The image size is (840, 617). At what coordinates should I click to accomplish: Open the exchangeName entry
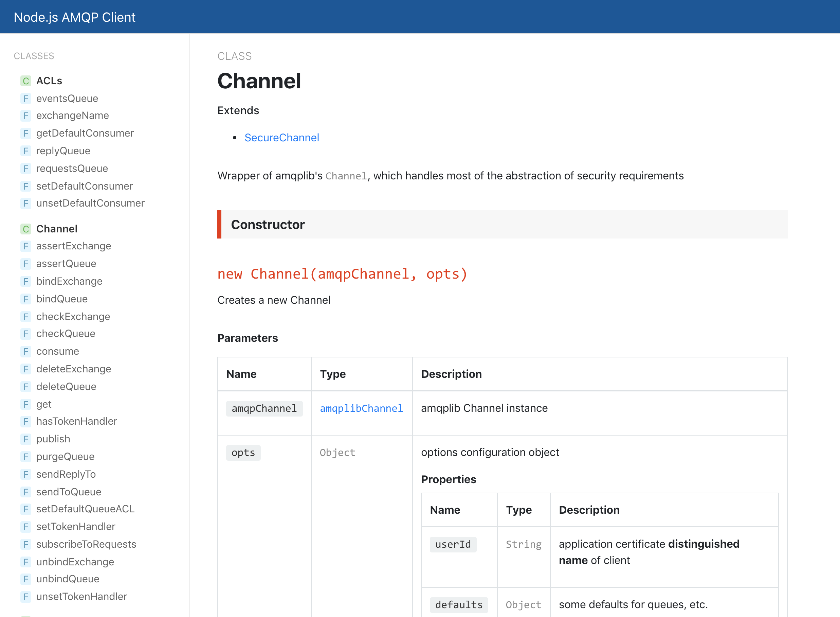72,116
